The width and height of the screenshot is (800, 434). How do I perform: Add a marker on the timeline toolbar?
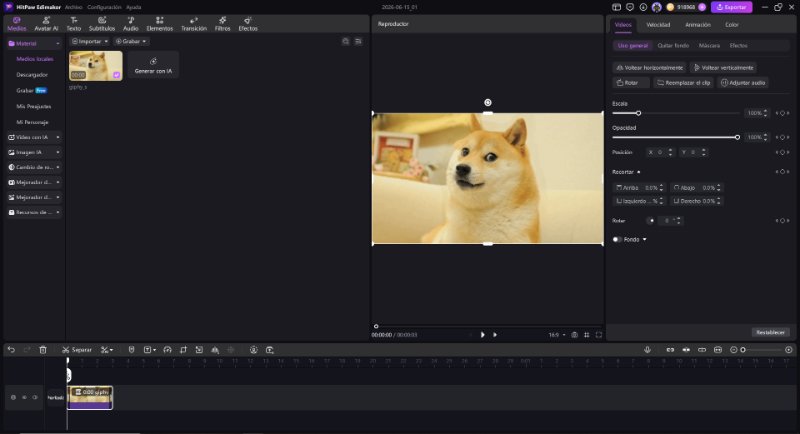pyautogui.click(x=131, y=350)
